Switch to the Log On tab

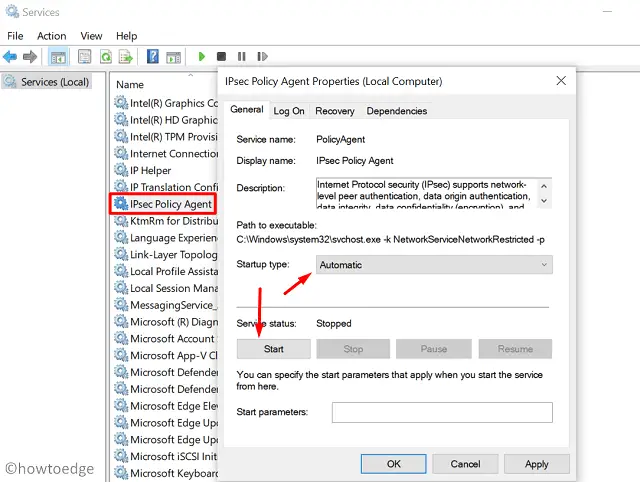(289, 111)
